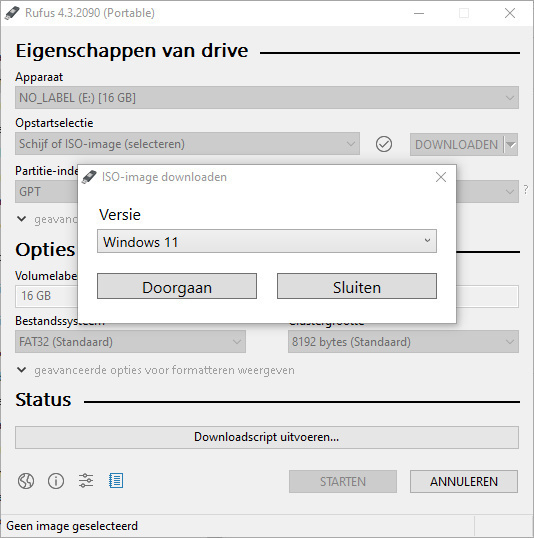Open language selection globe icon
Image resolution: width=534 pixels, height=538 pixels.
tap(26, 481)
